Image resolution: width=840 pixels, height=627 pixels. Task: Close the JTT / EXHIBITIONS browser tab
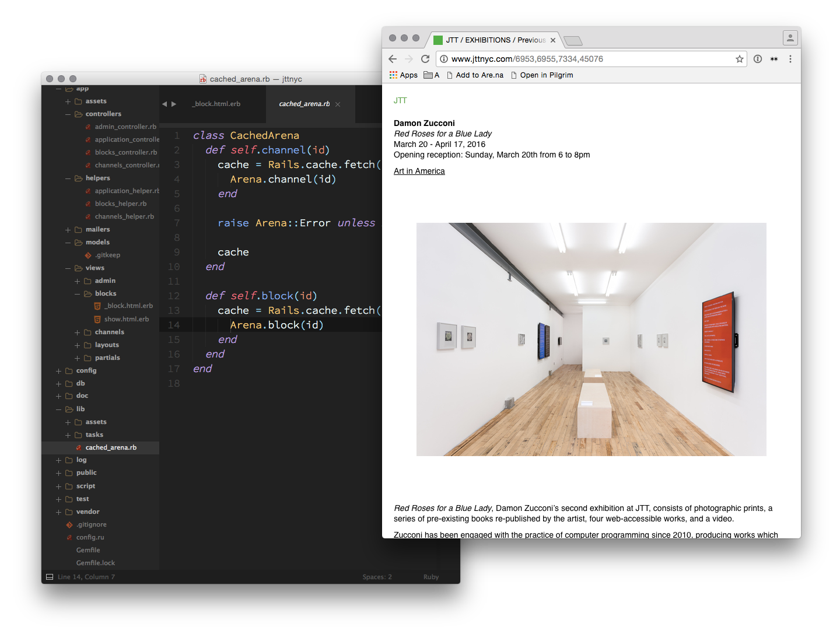(x=553, y=40)
